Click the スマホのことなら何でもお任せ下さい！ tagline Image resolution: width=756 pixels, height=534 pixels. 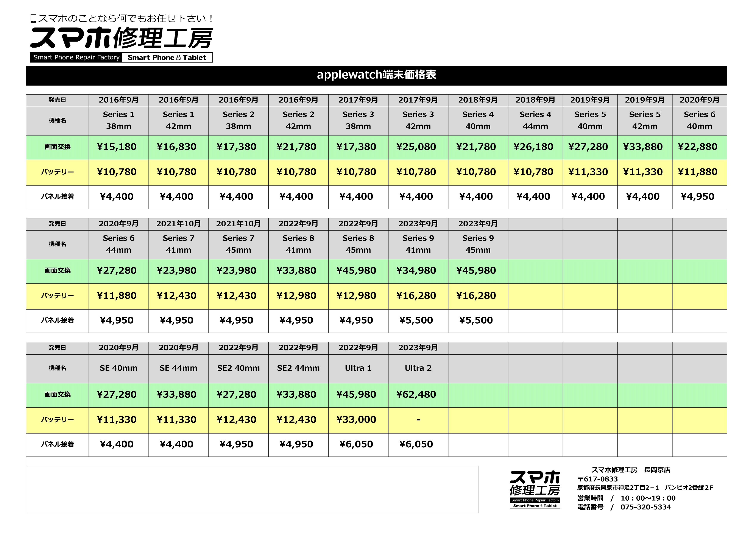tap(125, 19)
